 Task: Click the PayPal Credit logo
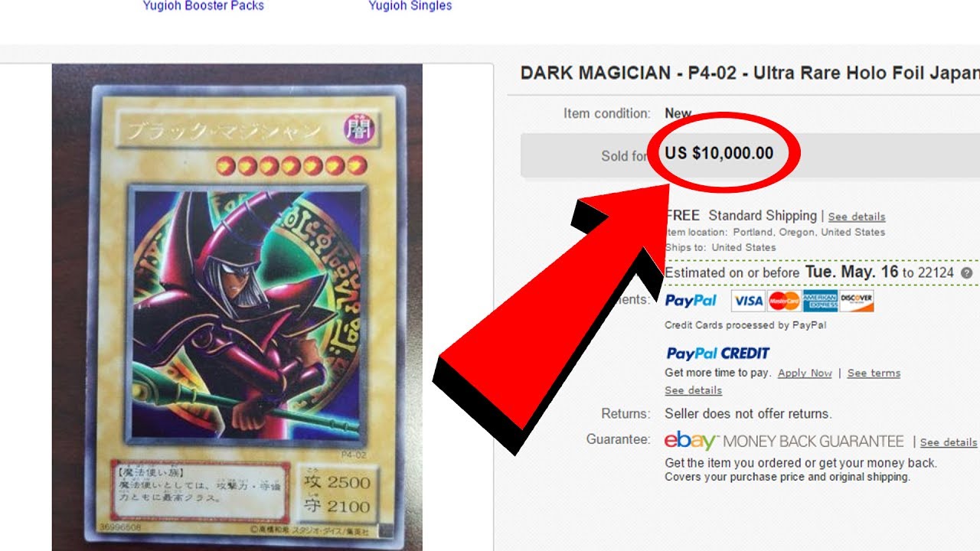[x=717, y=354]
